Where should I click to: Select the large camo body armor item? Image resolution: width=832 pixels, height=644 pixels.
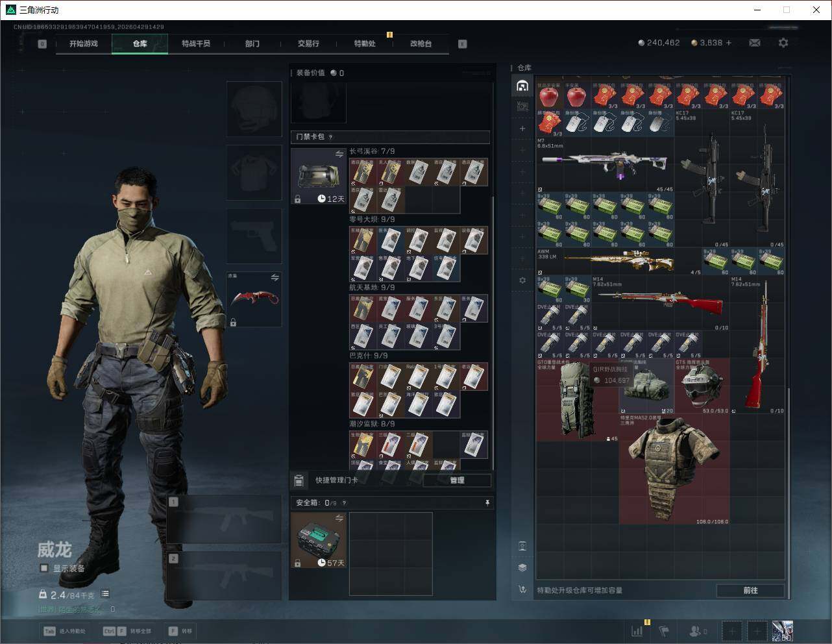coord(674,469)
